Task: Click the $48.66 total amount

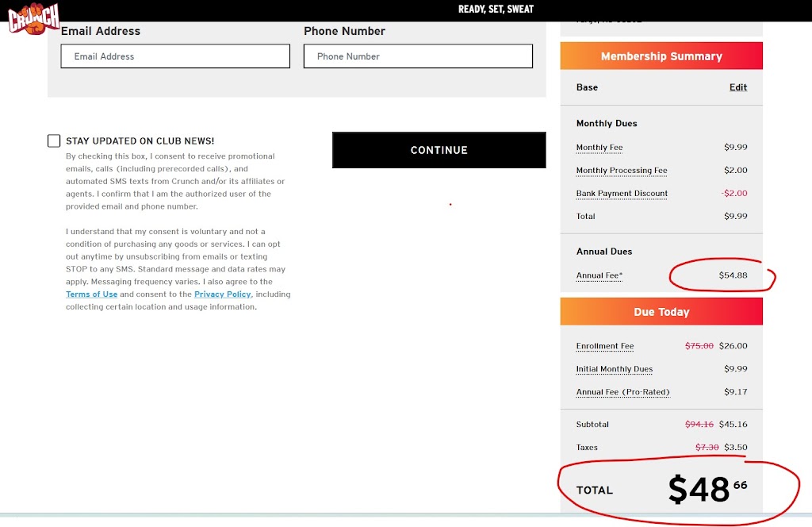Action: [707, 489]
